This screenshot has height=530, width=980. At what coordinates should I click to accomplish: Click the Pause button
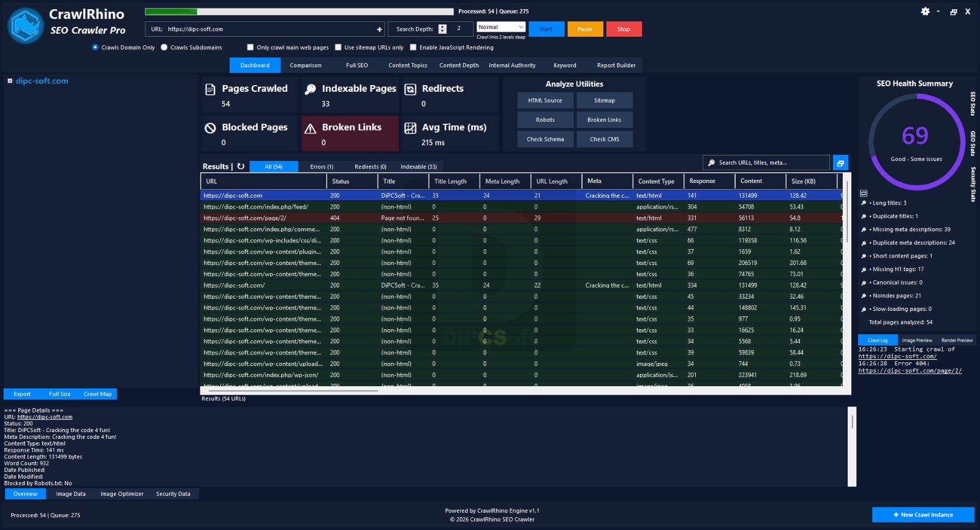(x=585, y=29)
